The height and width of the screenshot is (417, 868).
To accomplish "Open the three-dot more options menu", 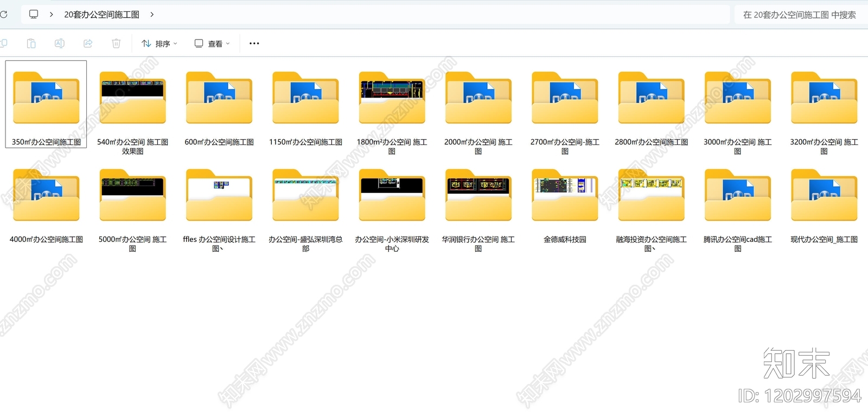I will (x=254, y=43).
